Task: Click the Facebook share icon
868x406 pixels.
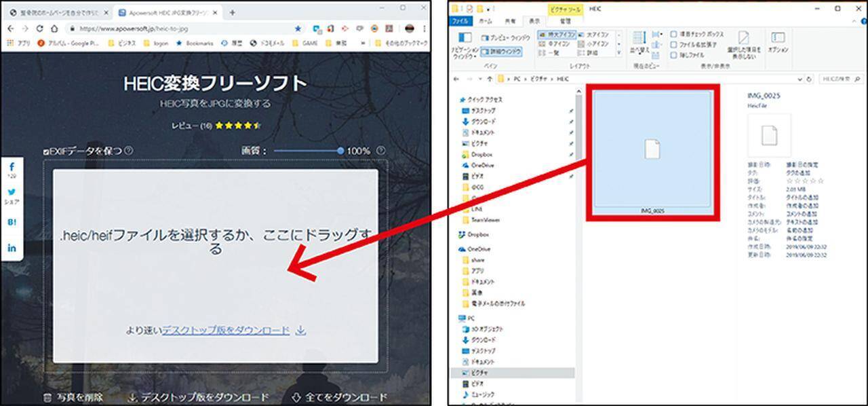Action: 12,167
